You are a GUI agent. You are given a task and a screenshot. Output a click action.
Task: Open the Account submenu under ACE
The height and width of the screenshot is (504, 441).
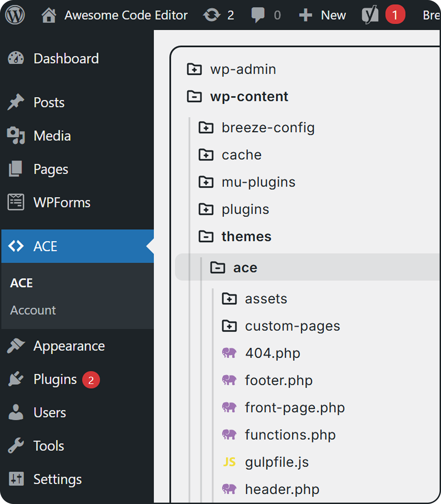click(x=33, y=310)
